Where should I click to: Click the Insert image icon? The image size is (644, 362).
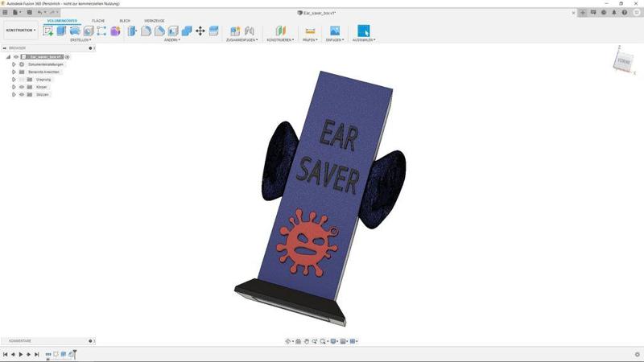pos(335,31)
